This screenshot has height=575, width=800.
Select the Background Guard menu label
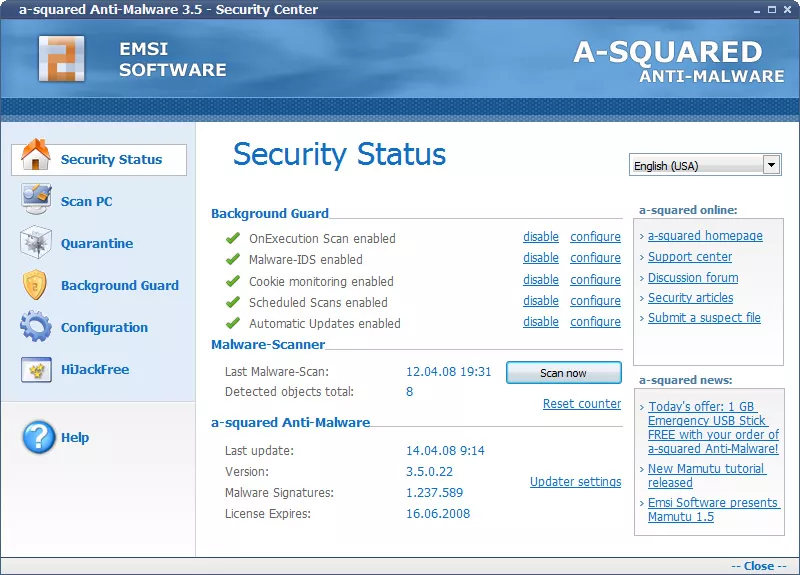tap(120, 285)
